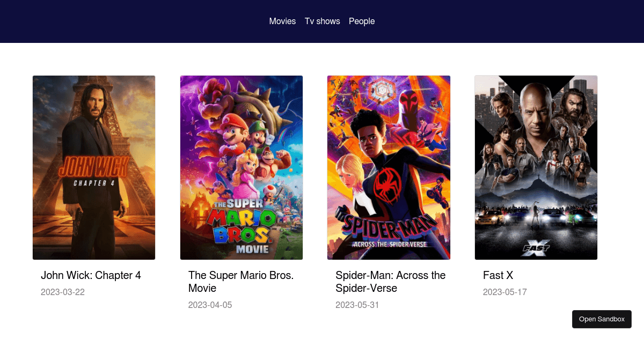Click release date 2023-05-31
The image size is (644, 338).
coord(357,305)
